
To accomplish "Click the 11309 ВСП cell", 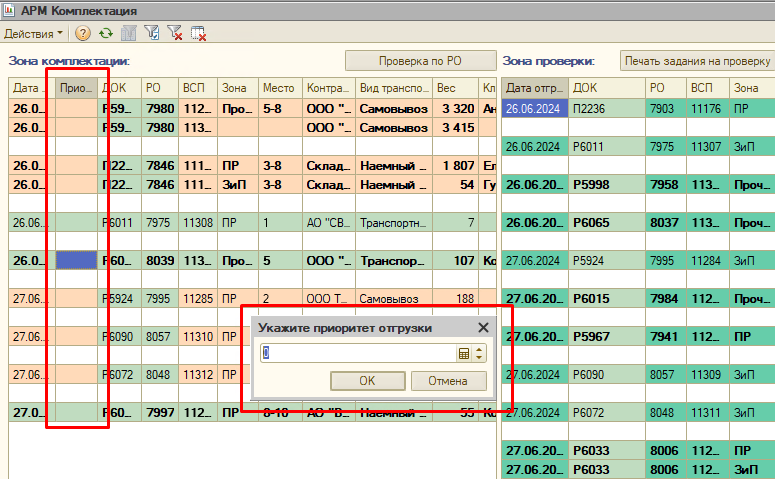I will (x=707, y=375).
